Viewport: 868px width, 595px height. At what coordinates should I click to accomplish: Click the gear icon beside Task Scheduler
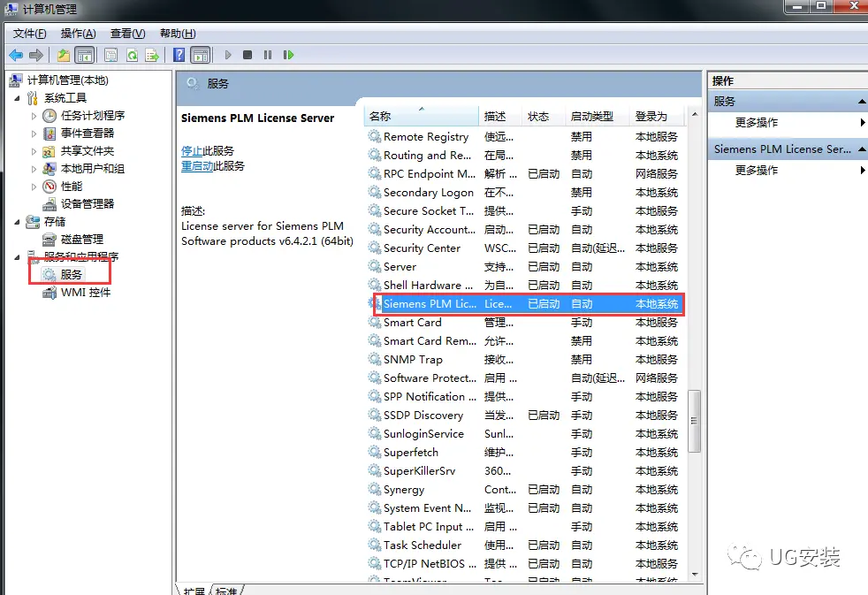point(375,545)
